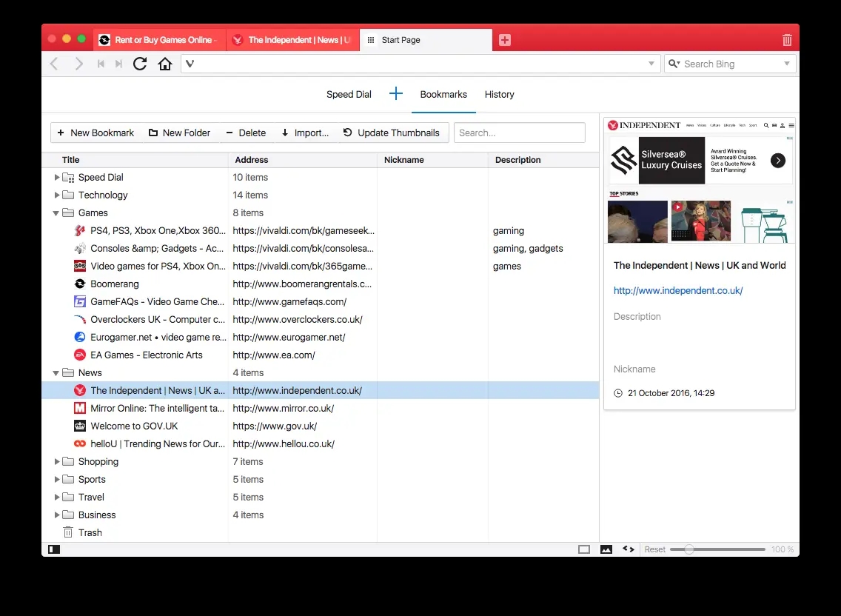
Task: Click the Independent page thumbnail preview
Action: click(700, 181)
